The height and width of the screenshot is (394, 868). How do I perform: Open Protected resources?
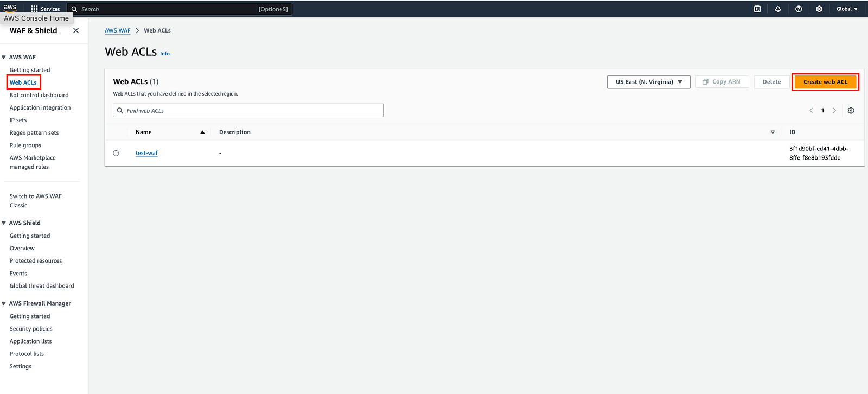point(36,261)
